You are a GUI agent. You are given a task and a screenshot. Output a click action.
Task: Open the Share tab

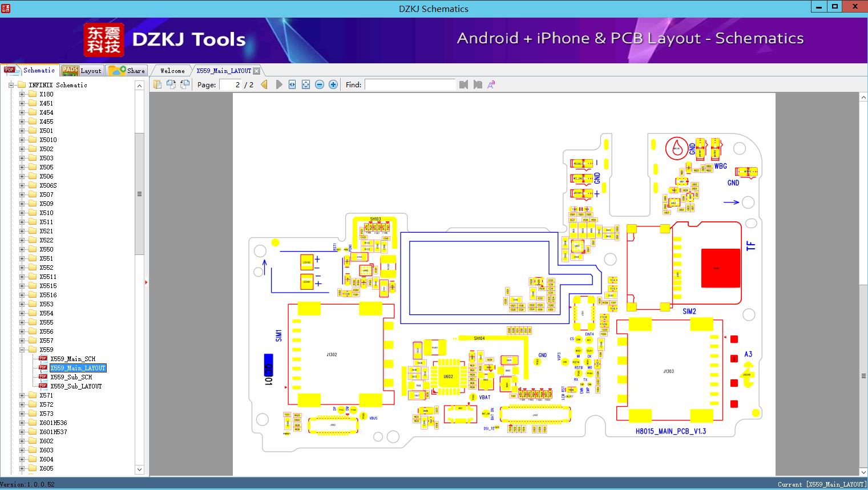click(x=127, y=70)
